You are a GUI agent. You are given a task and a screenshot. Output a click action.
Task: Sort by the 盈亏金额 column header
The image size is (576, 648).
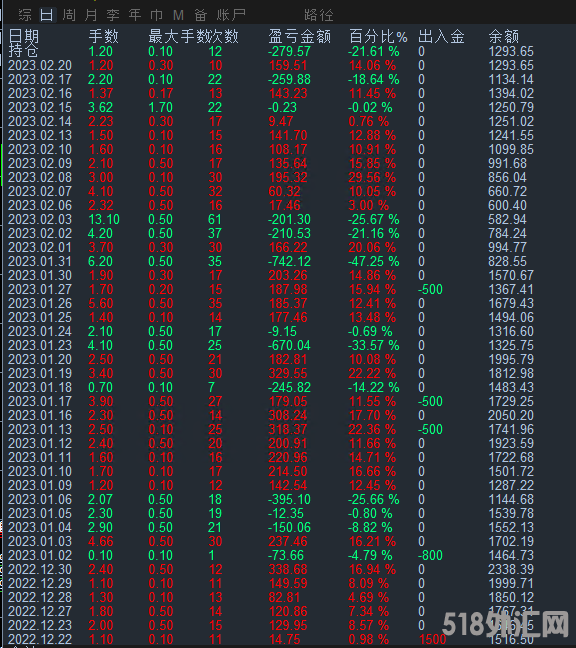[300, 36]
